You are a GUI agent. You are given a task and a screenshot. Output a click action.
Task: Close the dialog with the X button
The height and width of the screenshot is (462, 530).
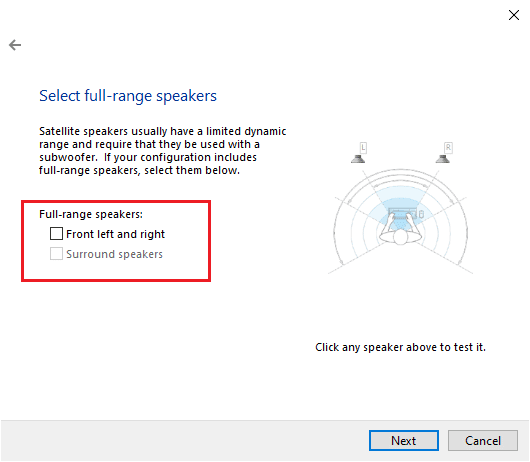point(514,15)
